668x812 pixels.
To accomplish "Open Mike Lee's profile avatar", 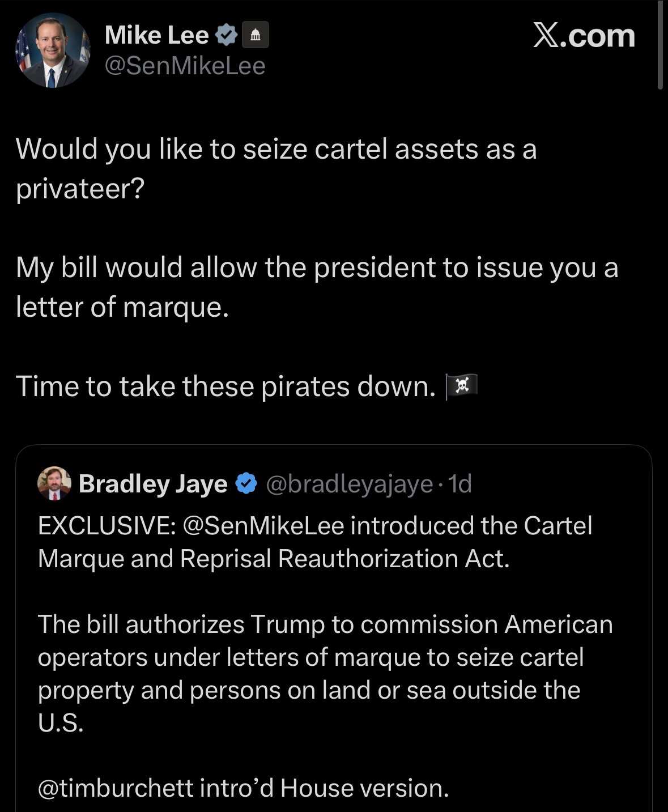I will coord(52,50).
